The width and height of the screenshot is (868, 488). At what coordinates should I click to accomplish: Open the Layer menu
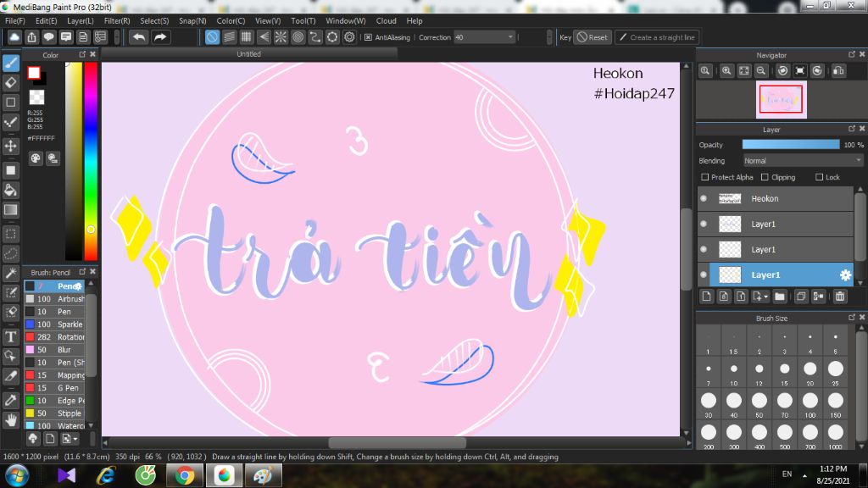[81, 20]
